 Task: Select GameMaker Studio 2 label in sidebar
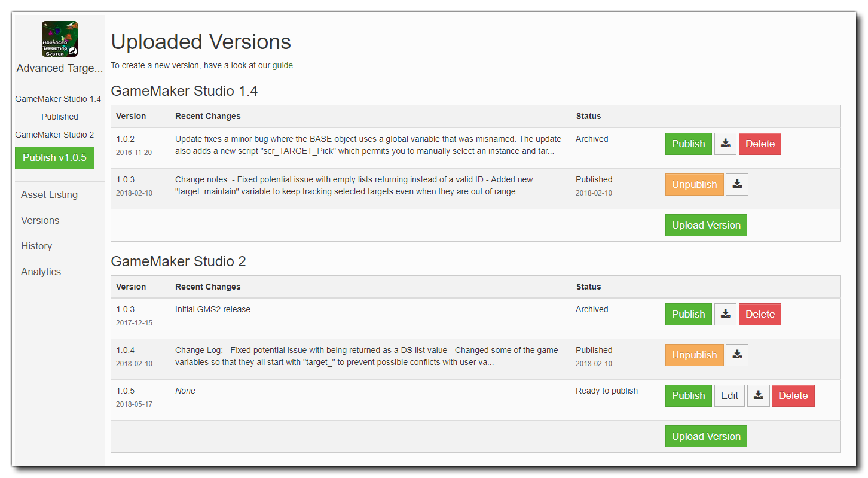coord(54,135)
